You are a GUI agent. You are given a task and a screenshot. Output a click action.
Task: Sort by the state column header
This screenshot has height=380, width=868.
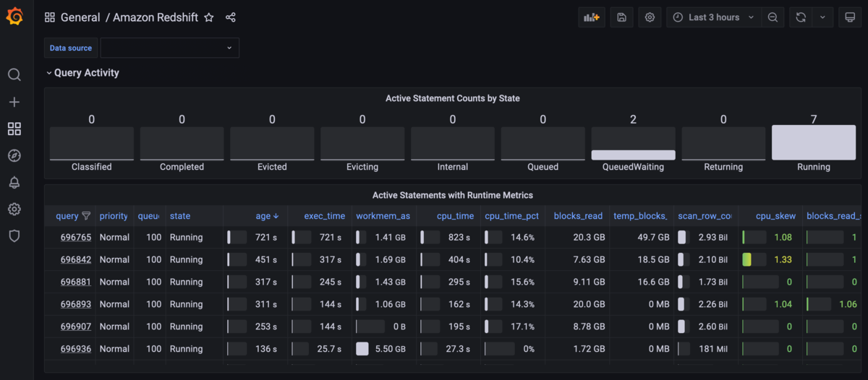[180, 216]
